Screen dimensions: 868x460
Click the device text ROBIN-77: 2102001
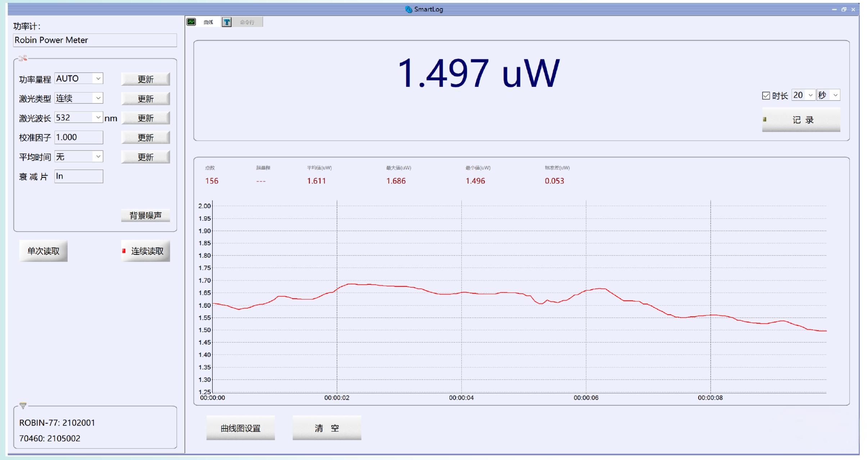(x=57, y=423)
